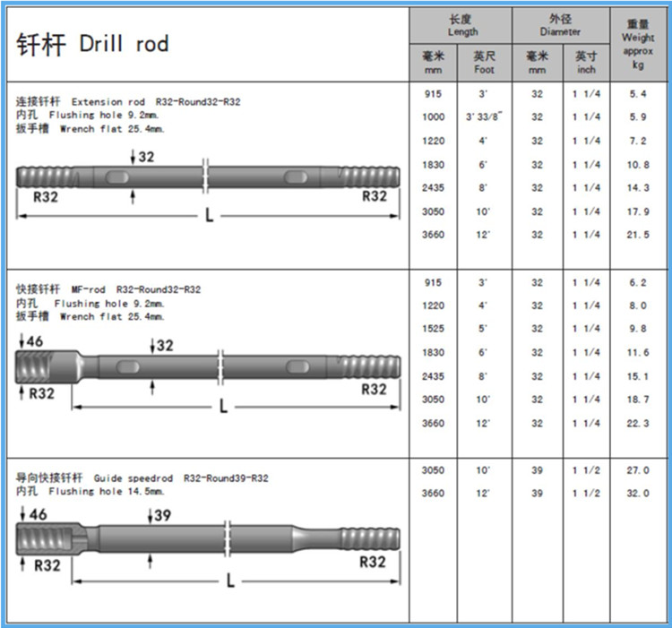The width and height of the screenshot is (672, 628).
Task: Click the '7.2' weight cell
Action: tap(638, 141)
